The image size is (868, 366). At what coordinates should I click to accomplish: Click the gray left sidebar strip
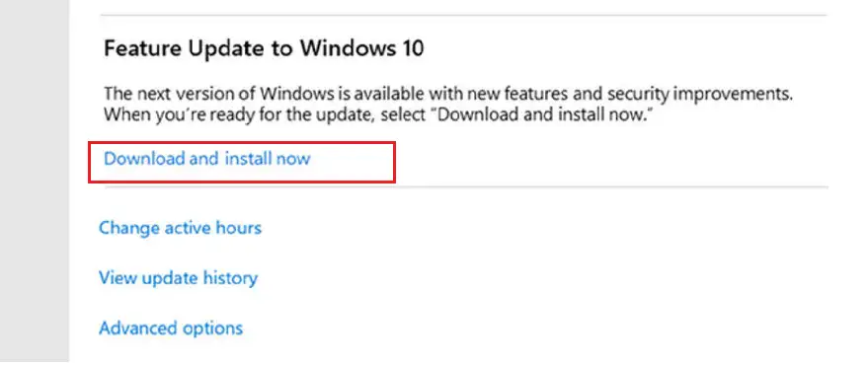point(35,183)
